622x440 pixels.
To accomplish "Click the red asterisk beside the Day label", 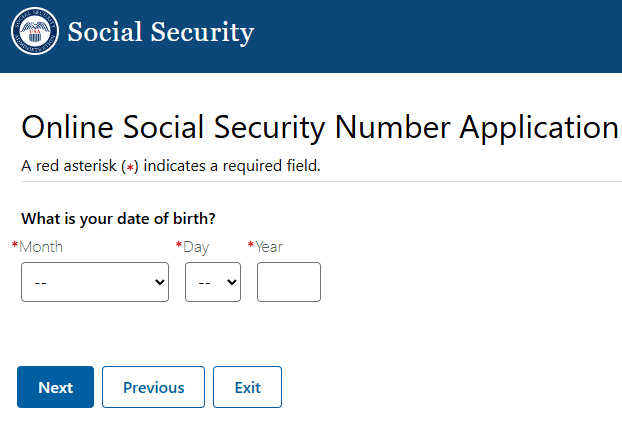I will click(179, 245).
